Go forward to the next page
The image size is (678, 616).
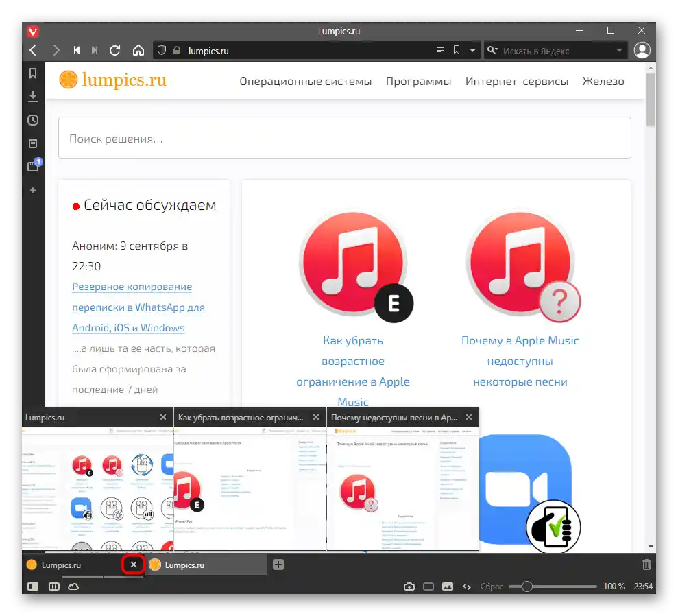56,51
